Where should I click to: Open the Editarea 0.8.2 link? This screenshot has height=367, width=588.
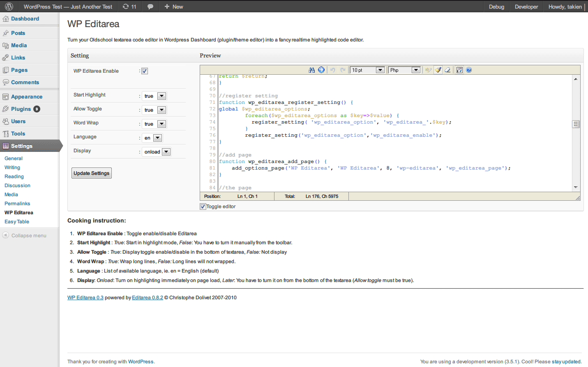click(148, 298)
